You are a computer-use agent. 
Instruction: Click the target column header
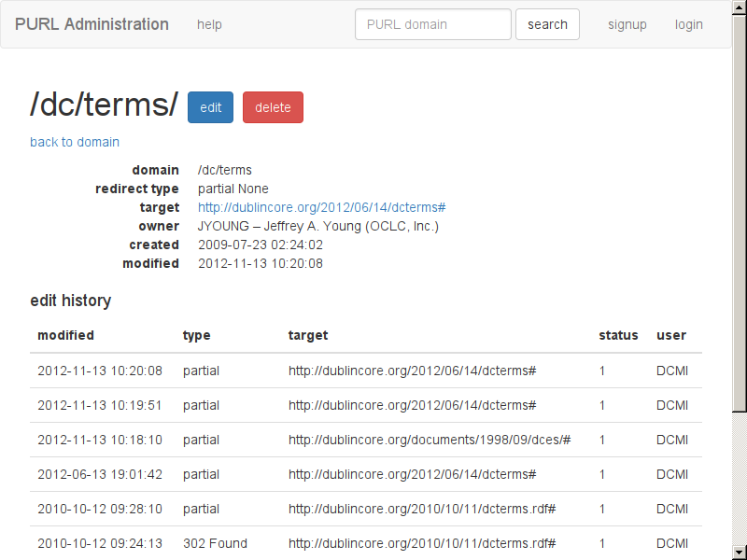click(x=308, y=335)
